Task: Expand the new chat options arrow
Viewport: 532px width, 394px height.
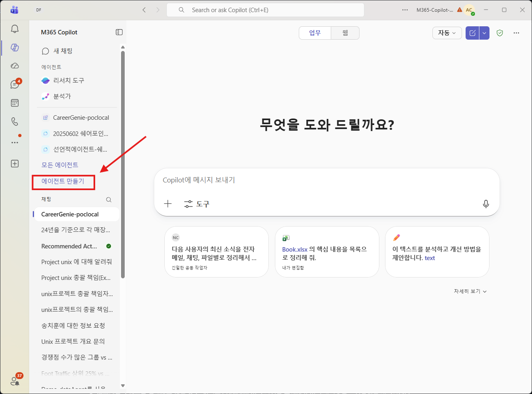Action: pyautogui.click(x=484, y=33)
